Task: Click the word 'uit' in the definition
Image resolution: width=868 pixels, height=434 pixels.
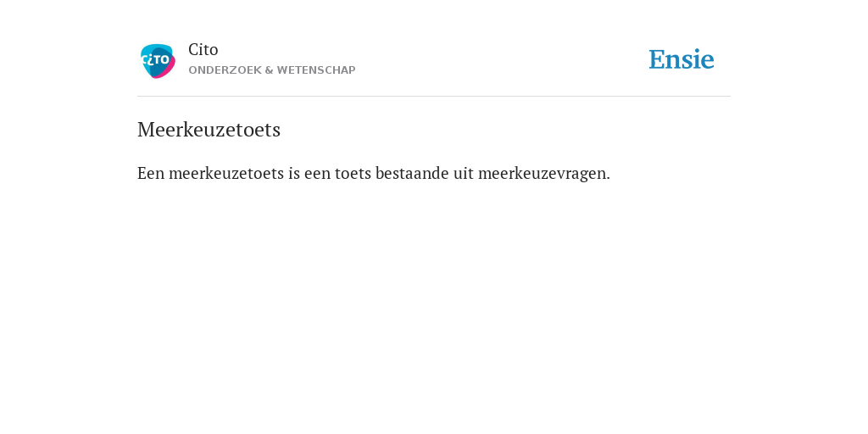Action: click(464, 173)
